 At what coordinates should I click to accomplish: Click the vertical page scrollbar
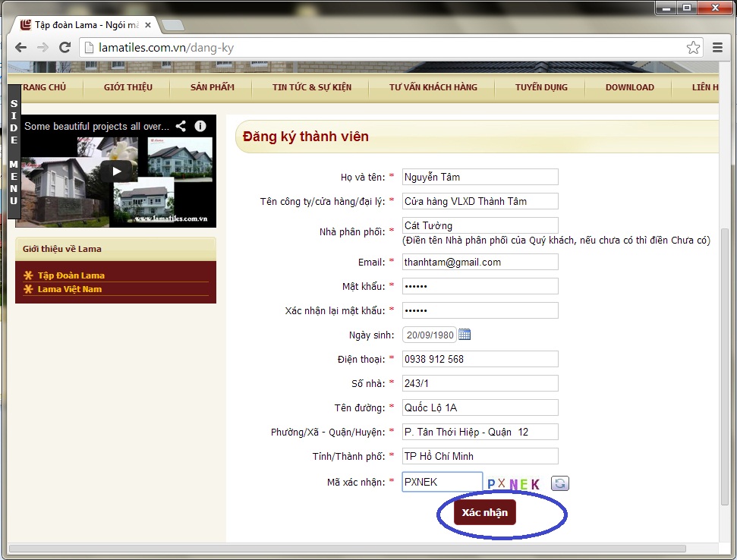coord(725,367)
